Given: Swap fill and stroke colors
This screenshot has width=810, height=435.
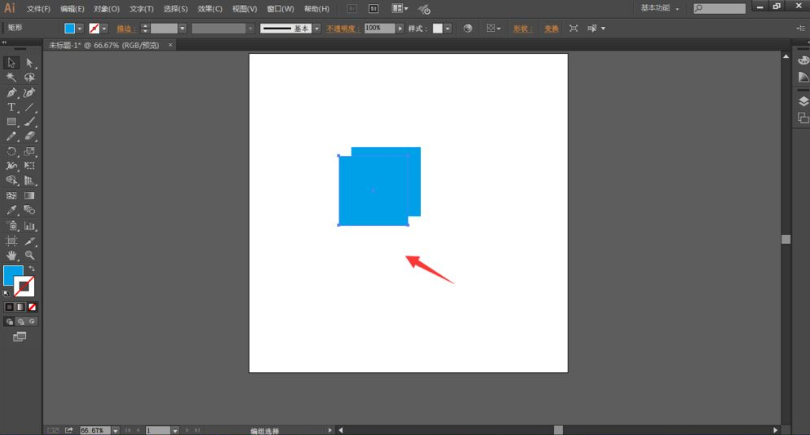Looking at the screenshot, I should click(32, 268).
